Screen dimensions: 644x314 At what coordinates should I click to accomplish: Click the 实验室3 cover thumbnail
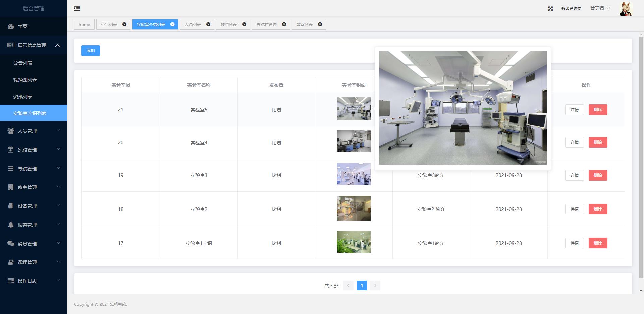(x=354, y=174)
